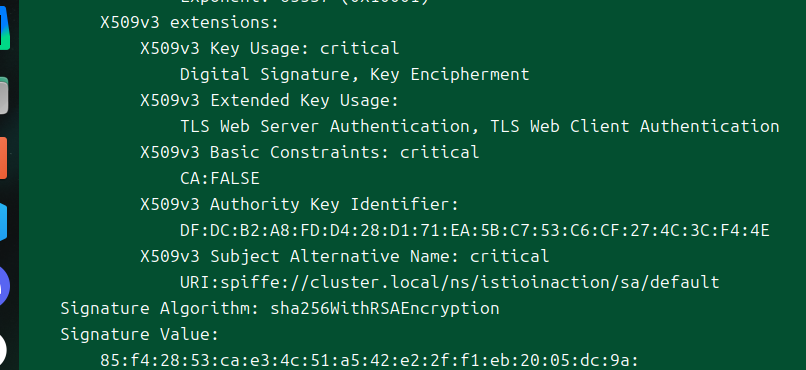Image resolution: width=806 pixels, height=370 pixels.
Task: Click the spiffe URI in terminal output
Action: (450, 282)
